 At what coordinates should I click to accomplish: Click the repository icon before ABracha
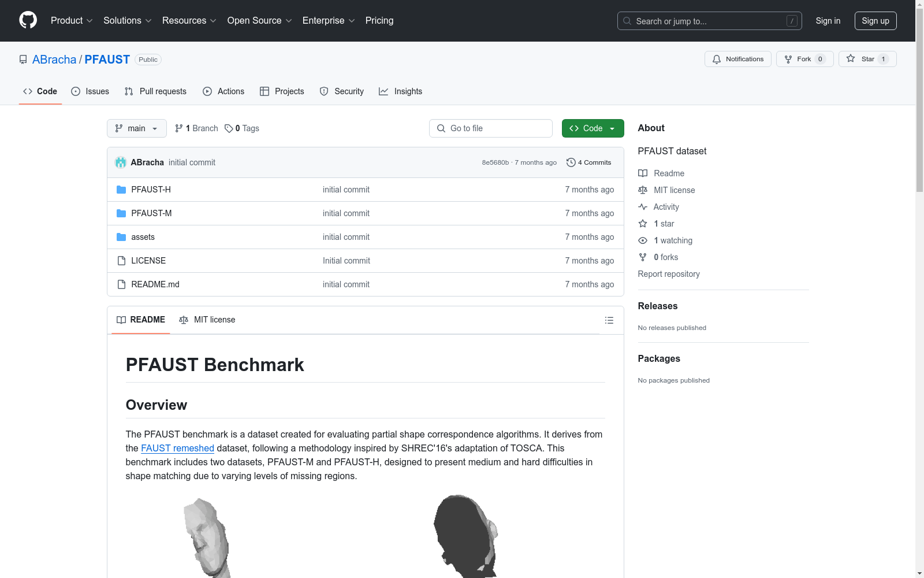23,60
